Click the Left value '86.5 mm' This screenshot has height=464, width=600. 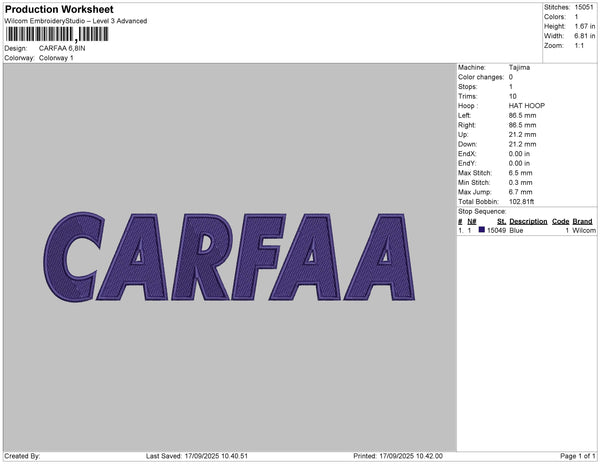coord(522,116)
